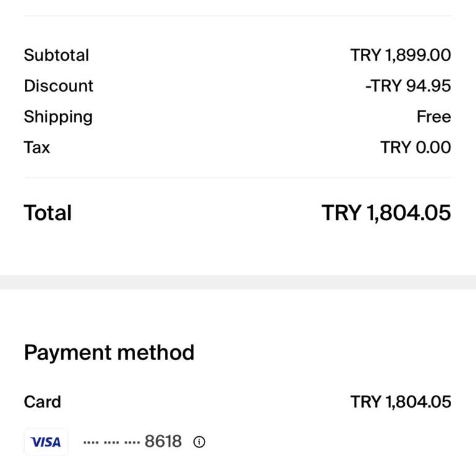
Task: Open the card info icon beside 8618
Action: point(199,442)
